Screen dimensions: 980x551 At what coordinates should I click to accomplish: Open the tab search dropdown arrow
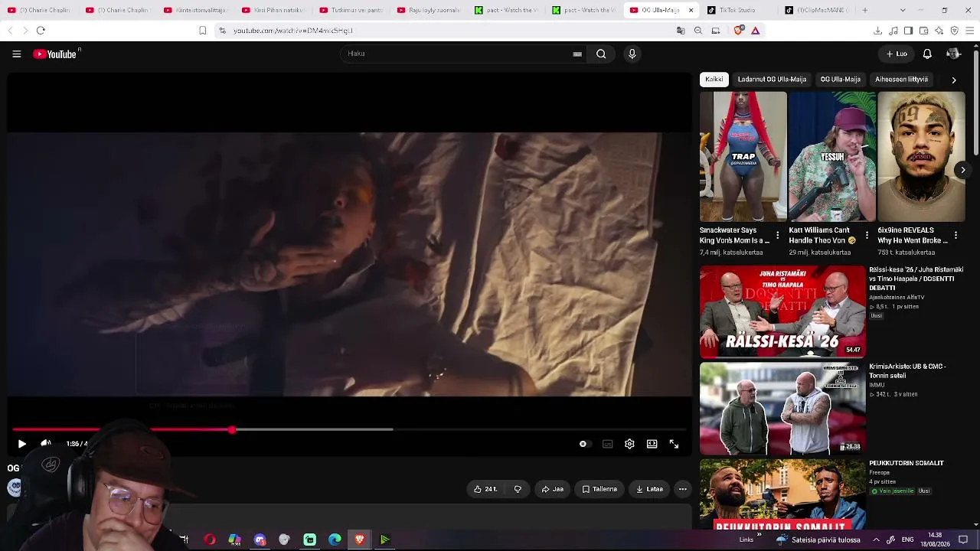(903, 10)
